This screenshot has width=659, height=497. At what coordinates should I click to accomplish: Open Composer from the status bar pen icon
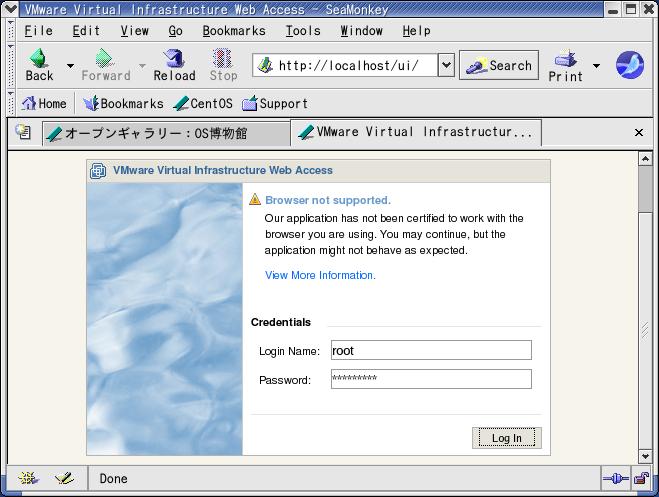64,478
